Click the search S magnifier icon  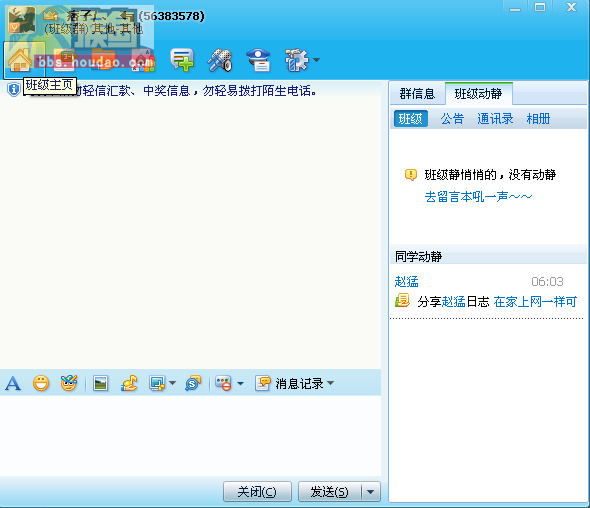click(x=193, y=383)
